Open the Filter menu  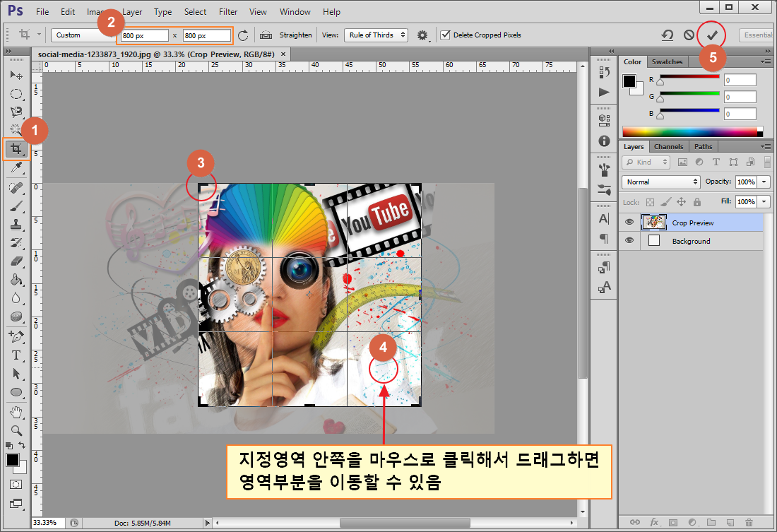228,12
